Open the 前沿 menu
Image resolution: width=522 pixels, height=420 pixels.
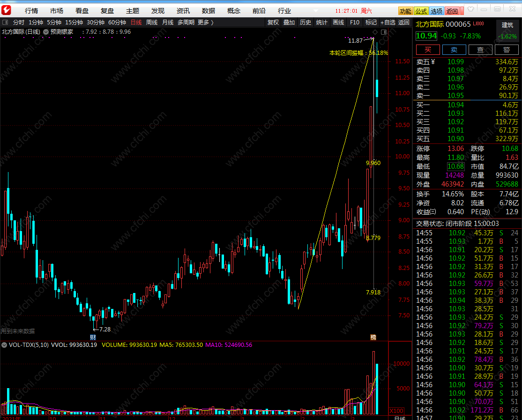click(x=259, y=11)
